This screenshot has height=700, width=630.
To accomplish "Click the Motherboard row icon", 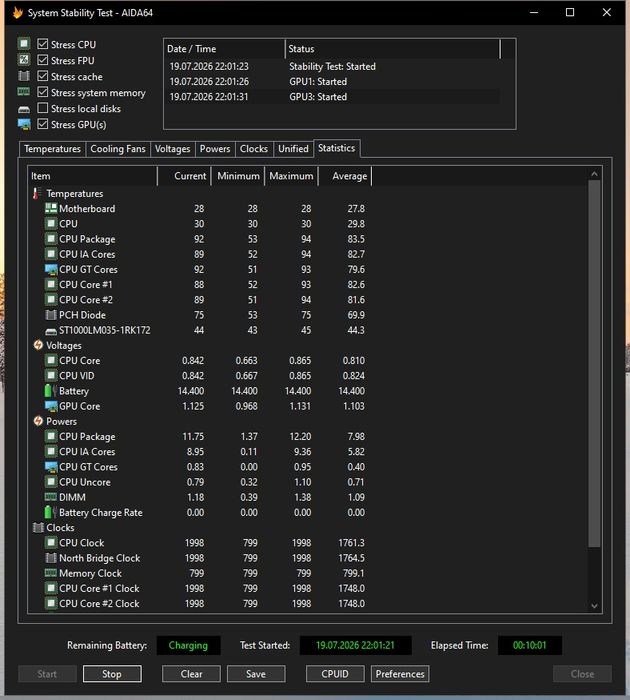I will 51,208.
